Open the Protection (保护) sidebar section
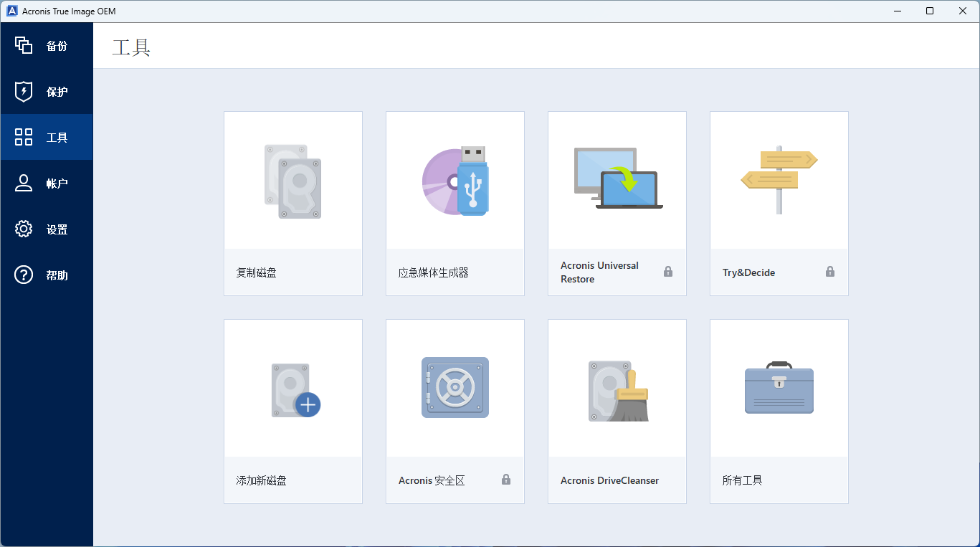The image size is (980, 547). click(47, 92)
